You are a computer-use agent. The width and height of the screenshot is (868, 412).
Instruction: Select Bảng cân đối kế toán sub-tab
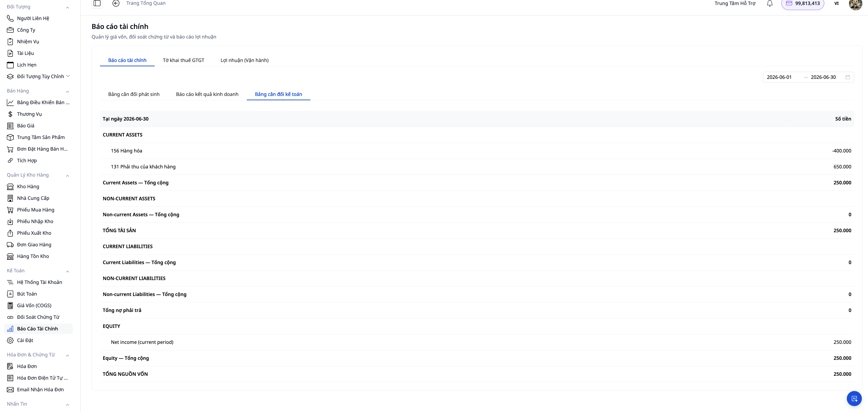click(x=278, y=94)
